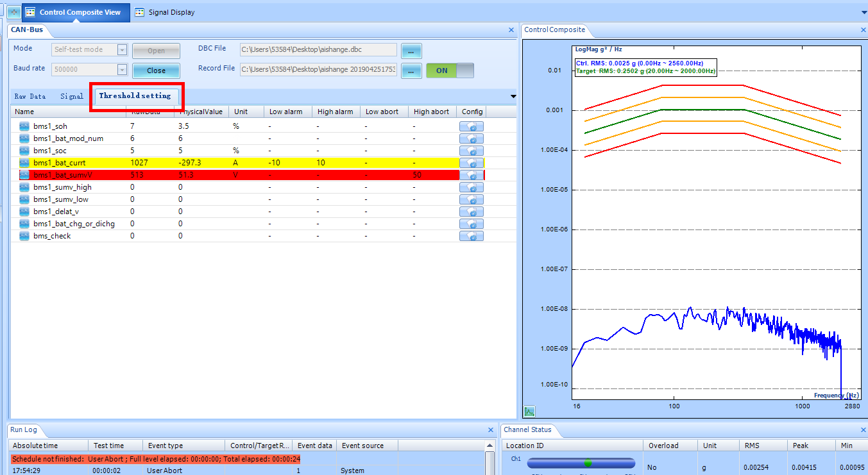Open config for bms1_bat_currt row
Viewport: 868px width, 475px height.
click(x=472, y=163)
